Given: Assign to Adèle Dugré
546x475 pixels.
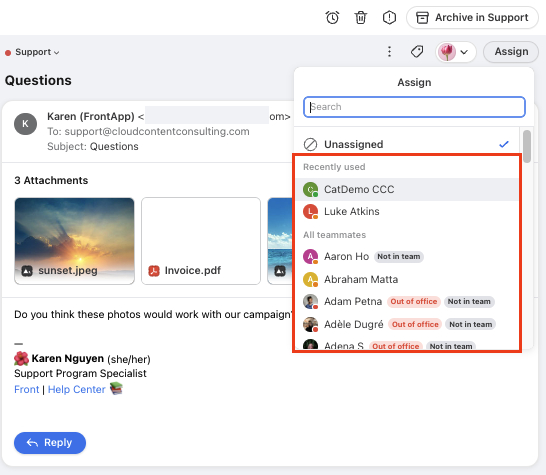Looking at the screenshot, I should 406,324.
